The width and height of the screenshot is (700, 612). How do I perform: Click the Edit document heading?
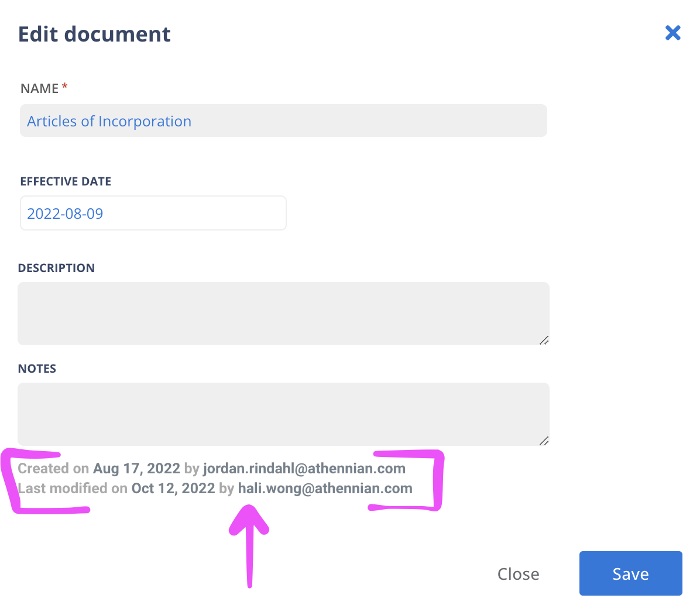pyautogui.click(x=94, y=35)
